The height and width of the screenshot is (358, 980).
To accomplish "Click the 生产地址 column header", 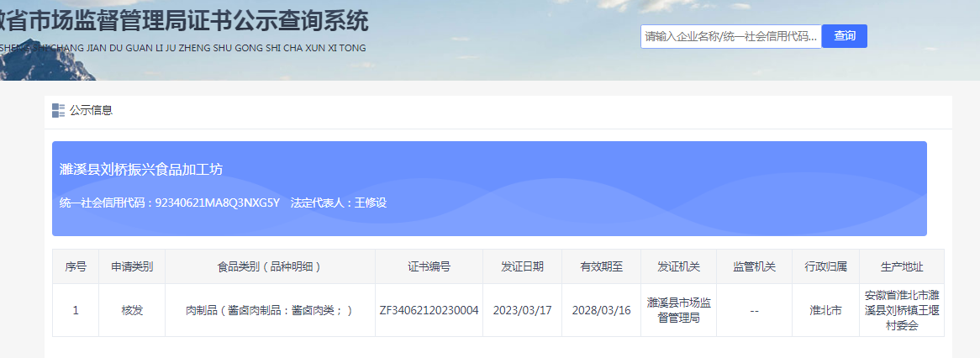I will [902, 266].
